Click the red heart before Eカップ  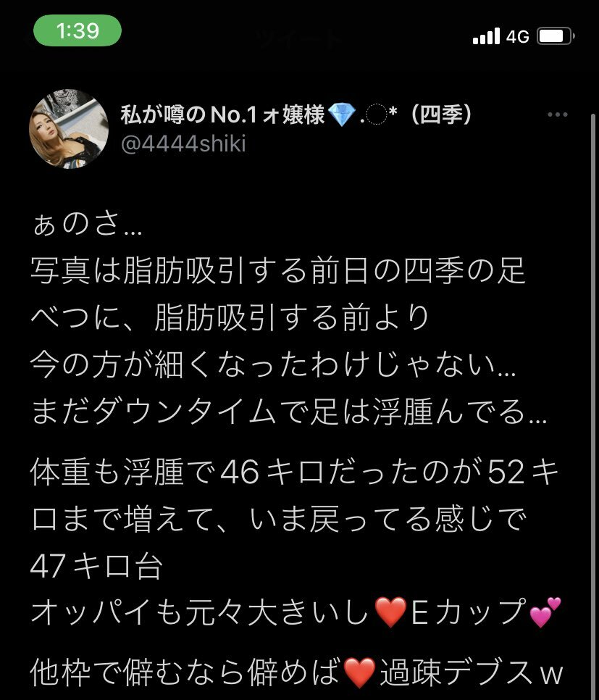pos(390,612)
